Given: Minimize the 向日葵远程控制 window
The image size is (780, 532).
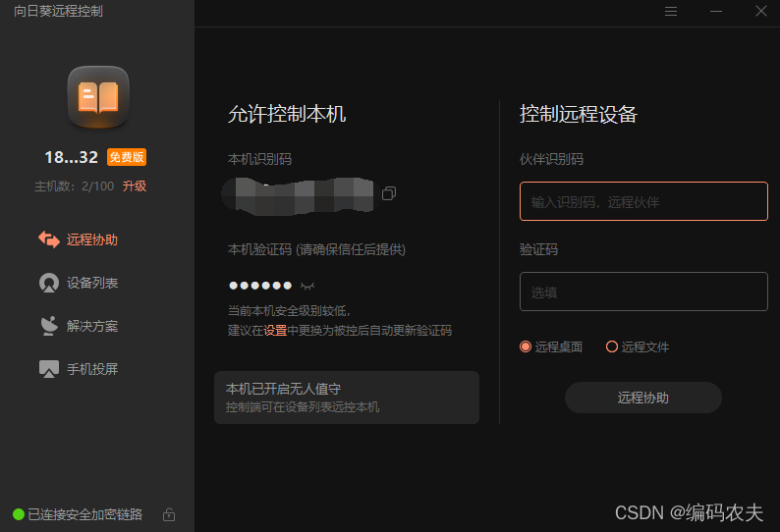Looking at the screenshot, I should click(716, 12).
